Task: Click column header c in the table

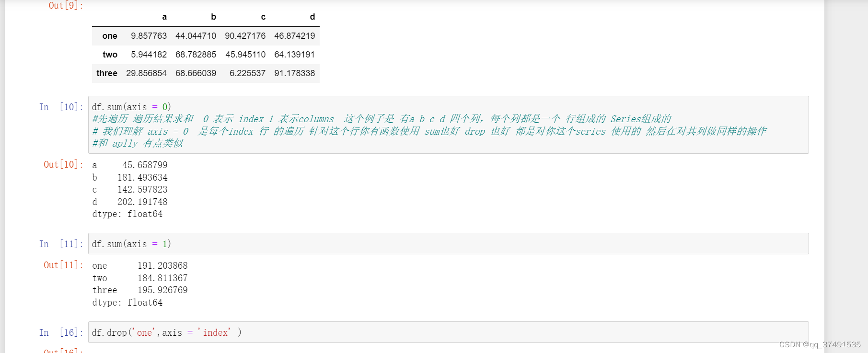Action: click(263, 17)
